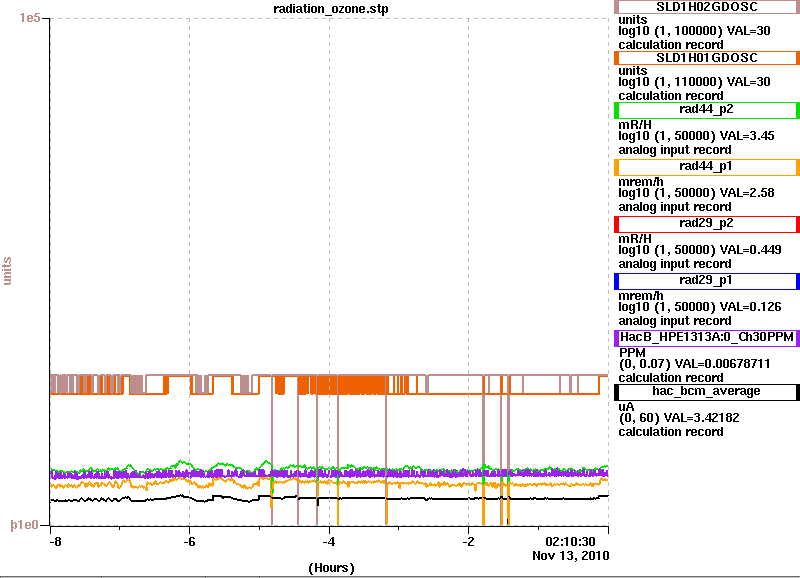Click the 02:10:30 end time label
800x578 pixels.
coord(570,541)
